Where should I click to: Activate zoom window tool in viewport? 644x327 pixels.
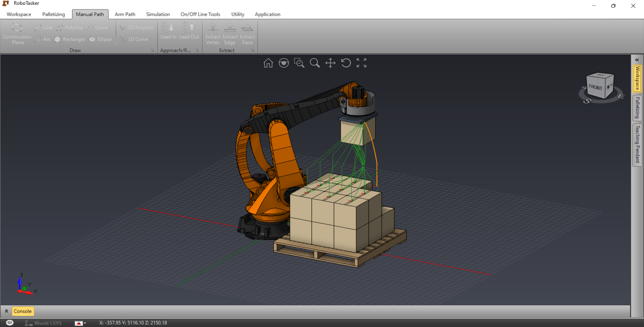pyautogui.click(x=299, y=63)
